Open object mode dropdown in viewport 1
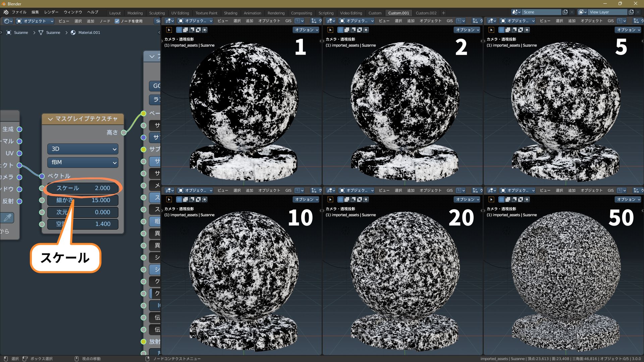644x362 pixels. 195,21
